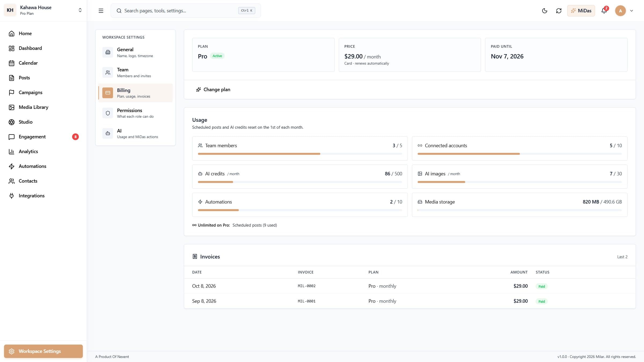Open Dashboard grid icon
The height and width of the screenshot is (362, 644).
[12, 48]
